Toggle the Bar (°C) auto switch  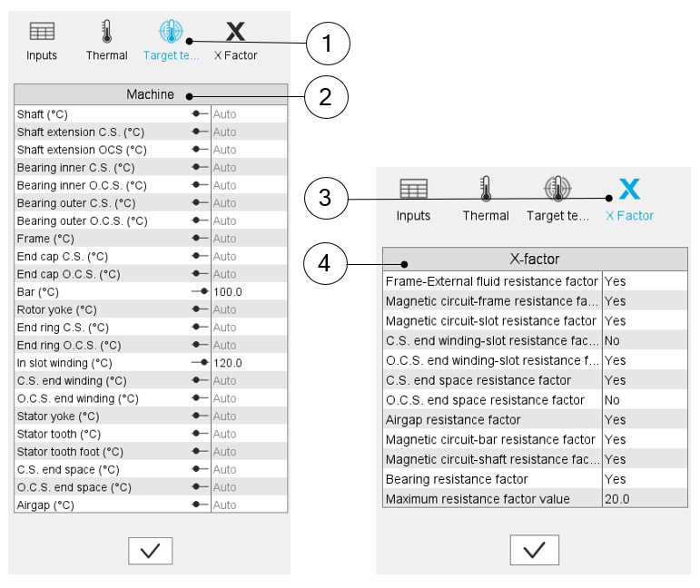pos(200,291)
